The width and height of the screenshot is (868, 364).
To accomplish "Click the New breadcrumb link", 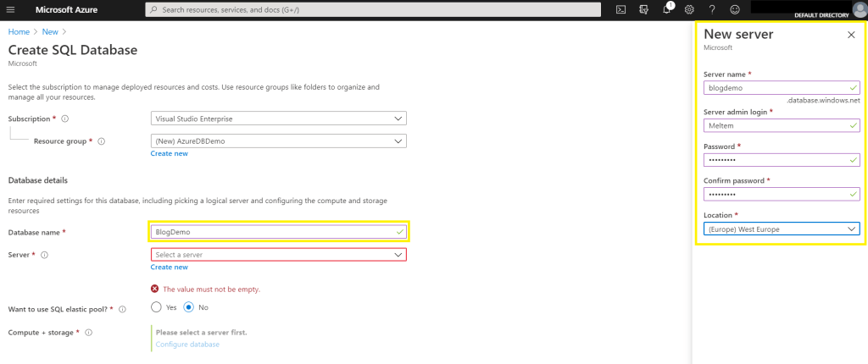I will point(49,31).
